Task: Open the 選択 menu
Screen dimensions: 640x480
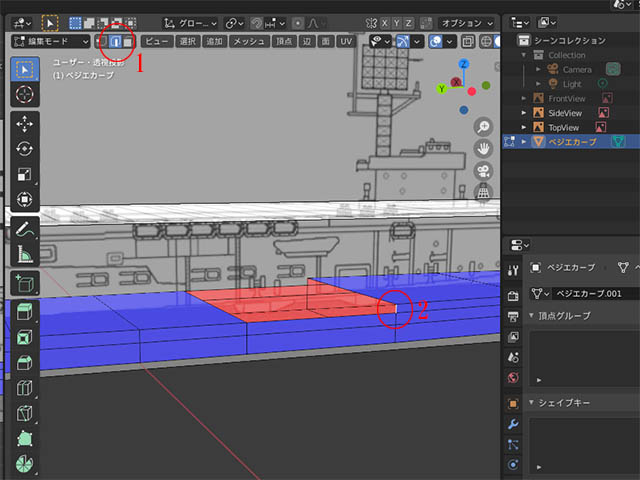Action: pos(188,42)
